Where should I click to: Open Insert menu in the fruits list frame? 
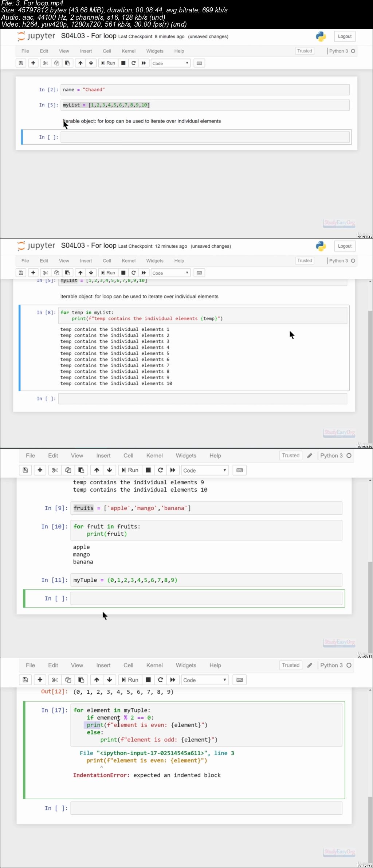click(103, 456)
